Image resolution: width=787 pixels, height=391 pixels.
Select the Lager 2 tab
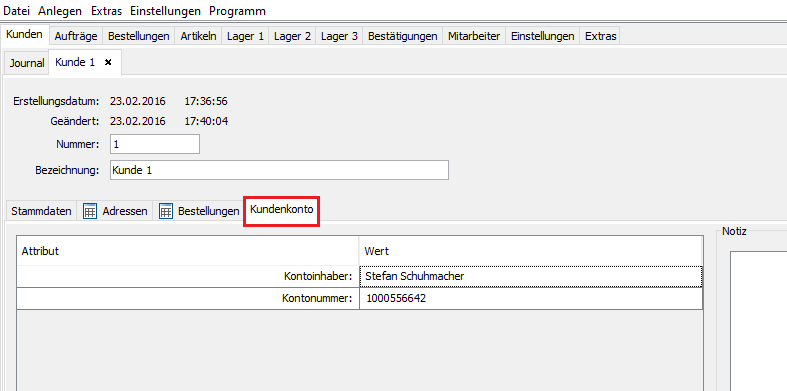(292, 36)
